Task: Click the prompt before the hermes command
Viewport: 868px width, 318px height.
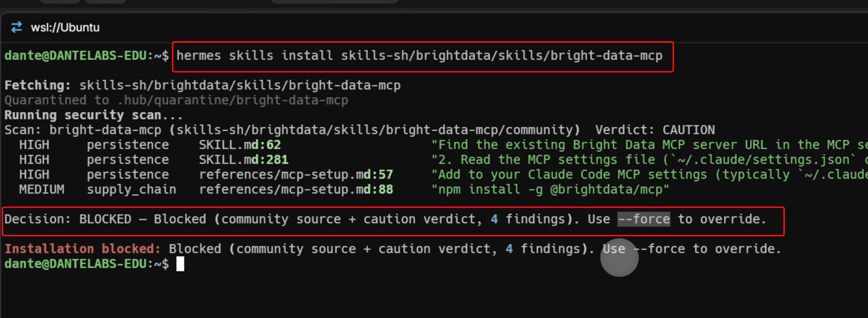Action: (x=87, y=56)
